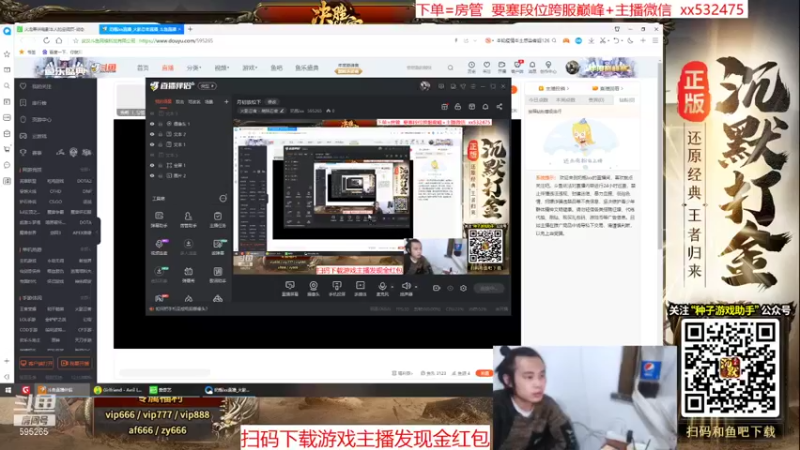The width and height of the screenshot is (800, 450).
Task: Click the phone screen-cast icon in bottom bar
Action: pos(337,286)
